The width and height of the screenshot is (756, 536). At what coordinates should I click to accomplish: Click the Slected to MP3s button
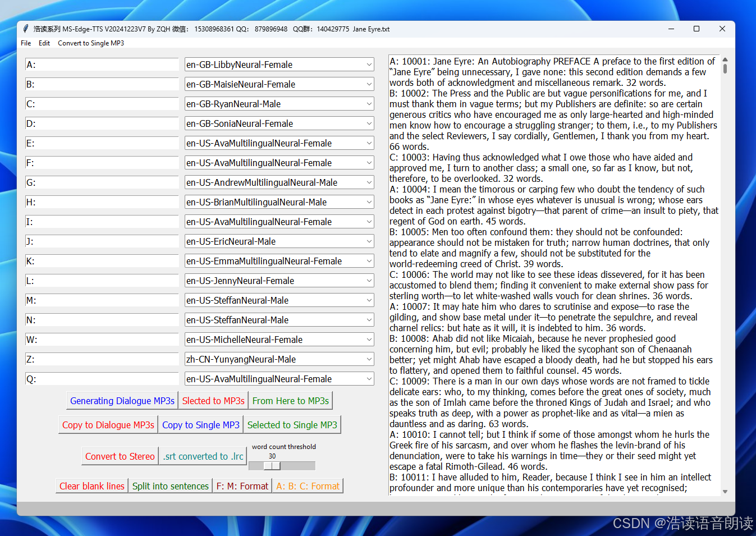pyautogui.click(x=213, y=401)
